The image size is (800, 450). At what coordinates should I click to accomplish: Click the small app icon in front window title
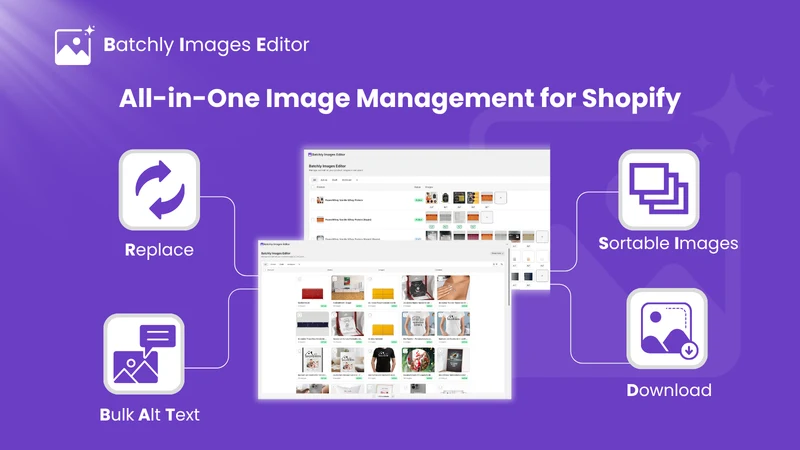pyautogui.click(x=262, y=244)
